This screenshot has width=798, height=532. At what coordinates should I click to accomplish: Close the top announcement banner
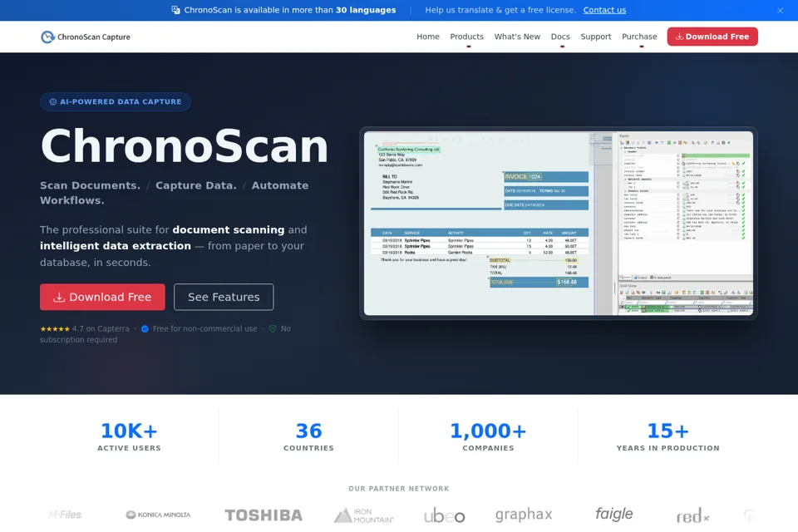pyautogui.click(x=780, y=10)
